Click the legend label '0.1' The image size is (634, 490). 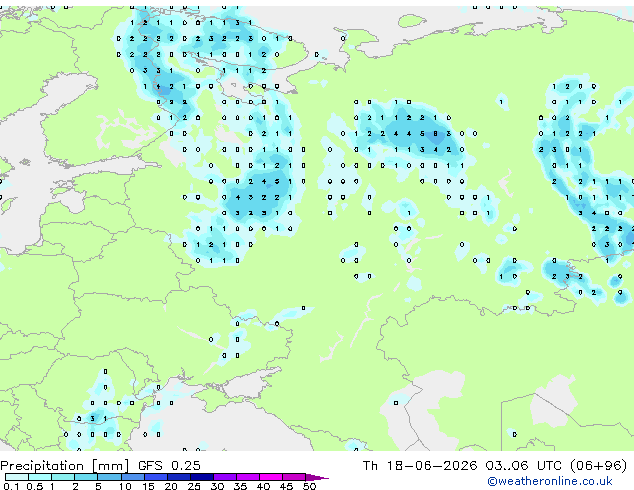(x=11, y=486)
